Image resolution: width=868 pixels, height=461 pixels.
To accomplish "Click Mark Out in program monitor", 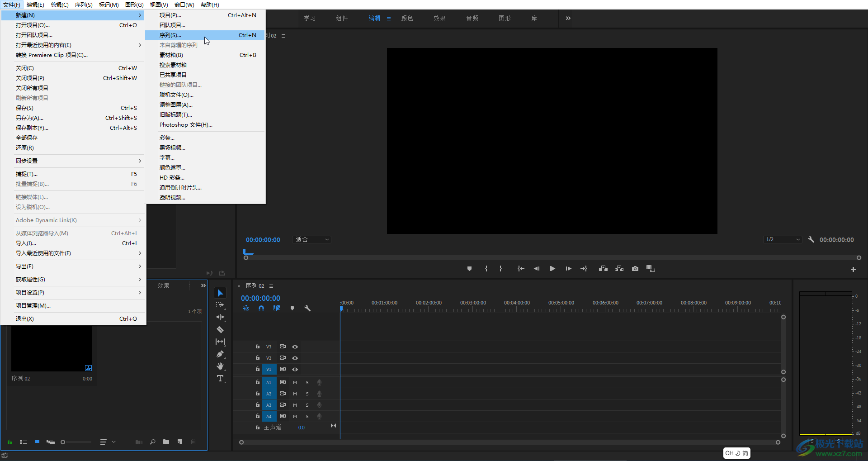I will click(500, 269).
